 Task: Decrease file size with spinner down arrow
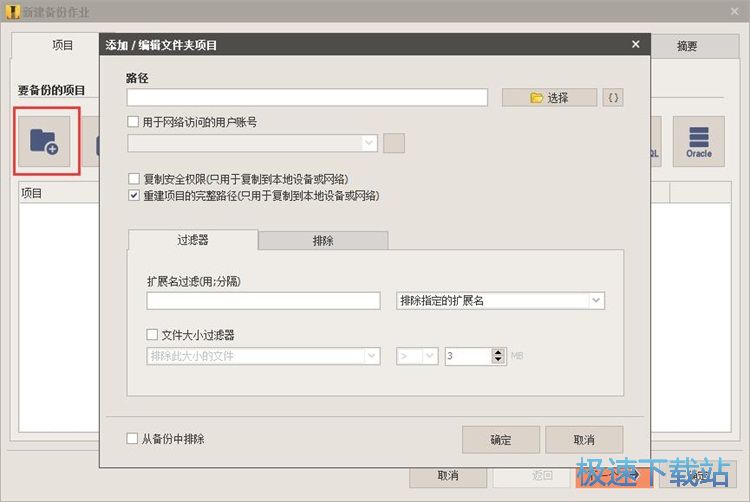click(498, 360)
